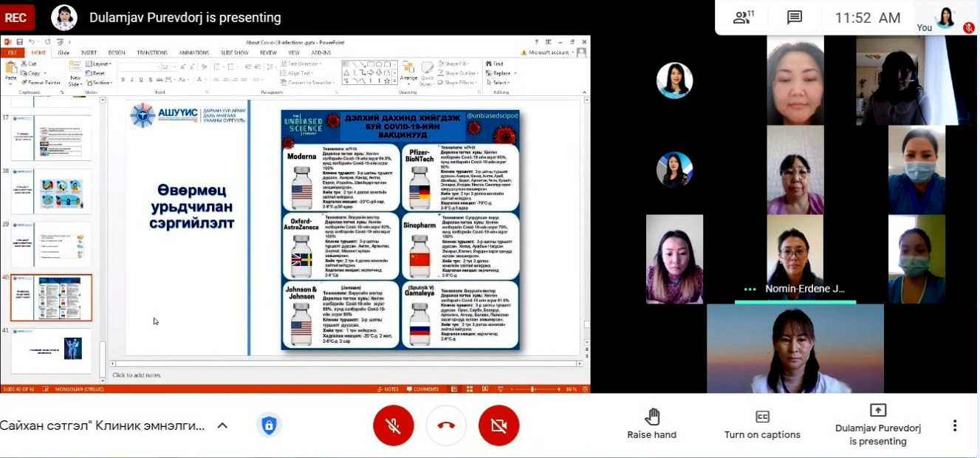This screenshot has height=458, width=980.
Task: Click Find in the Editing group
Action: [x=496, y=64]
